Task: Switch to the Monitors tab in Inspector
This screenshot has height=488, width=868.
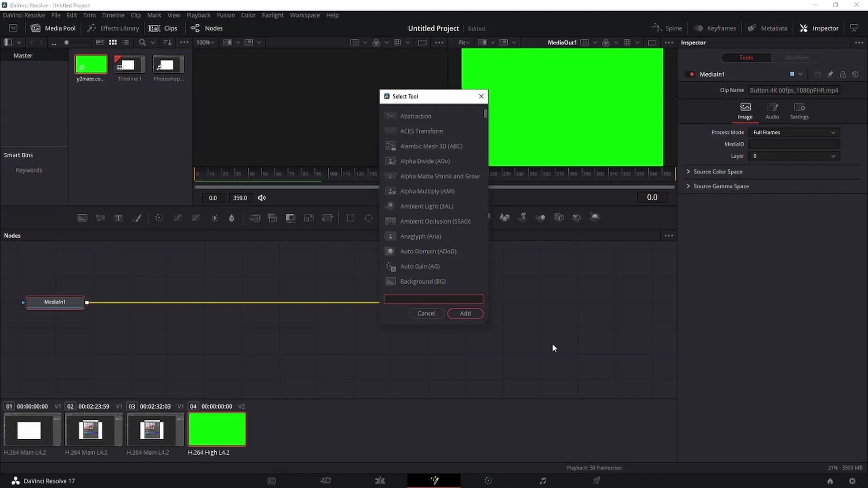Action: tap(797, 56)
